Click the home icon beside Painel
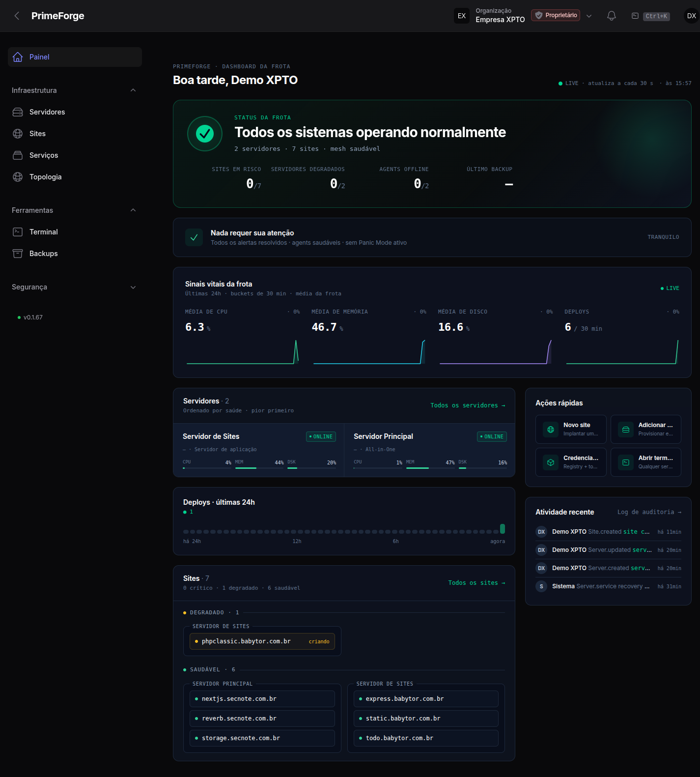Image resolution: width=700 pixels, height=777 pixels. click(18, 57)
